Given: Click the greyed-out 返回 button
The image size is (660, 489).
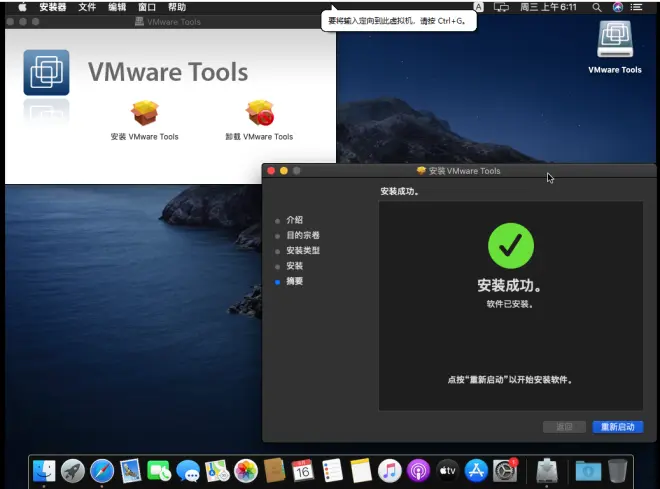Looking at the screenshot, I should tap(564, 427).
